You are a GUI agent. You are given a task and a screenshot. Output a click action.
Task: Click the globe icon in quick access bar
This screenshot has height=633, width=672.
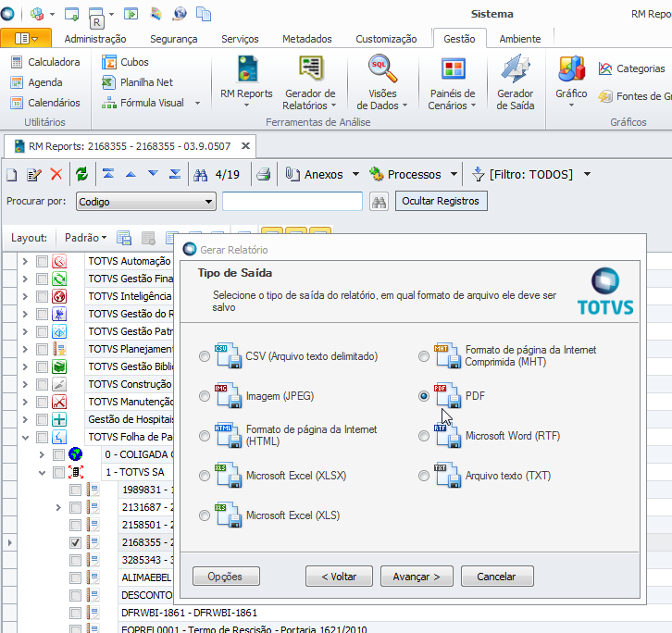coord(180,14)
